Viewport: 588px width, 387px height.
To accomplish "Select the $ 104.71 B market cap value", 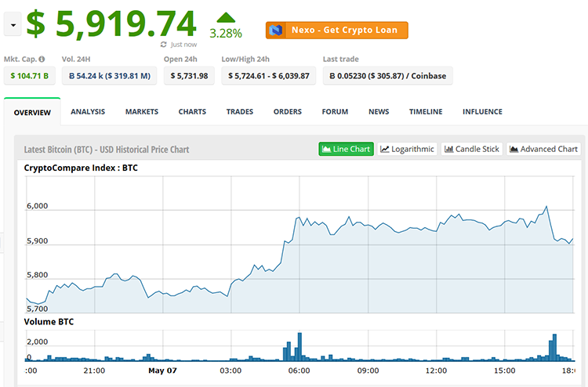I will point(30,76).
